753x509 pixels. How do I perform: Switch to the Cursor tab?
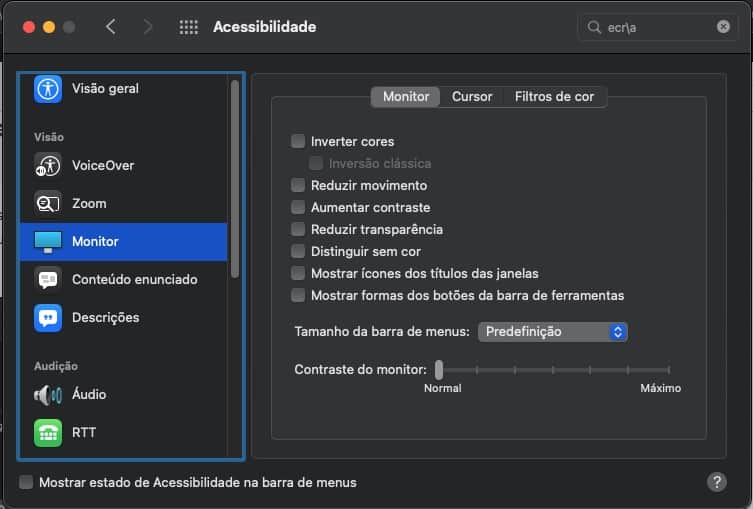(x=472, y=97)
